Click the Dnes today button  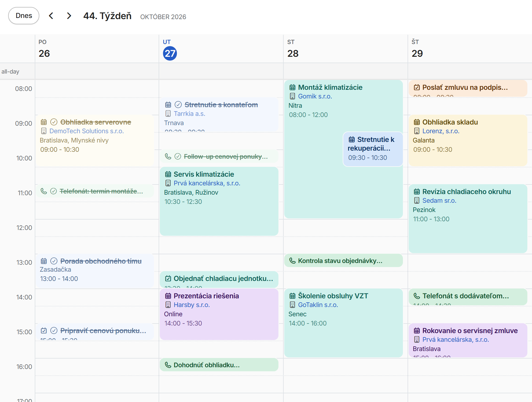[24, 16]
